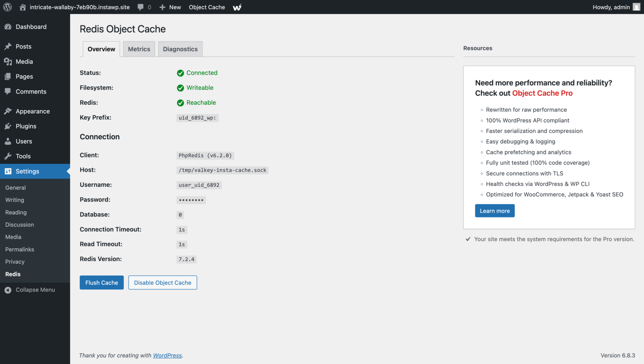Image resolution: width=644 pixels, height=364 pixels.
Task: Click the Appearance paintbrush icon
Action: tap(8, 111)
